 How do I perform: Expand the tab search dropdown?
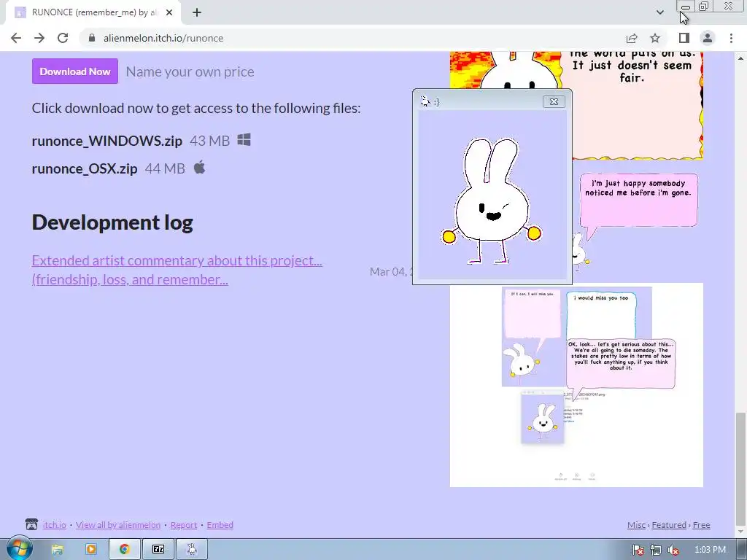(659, 12)
